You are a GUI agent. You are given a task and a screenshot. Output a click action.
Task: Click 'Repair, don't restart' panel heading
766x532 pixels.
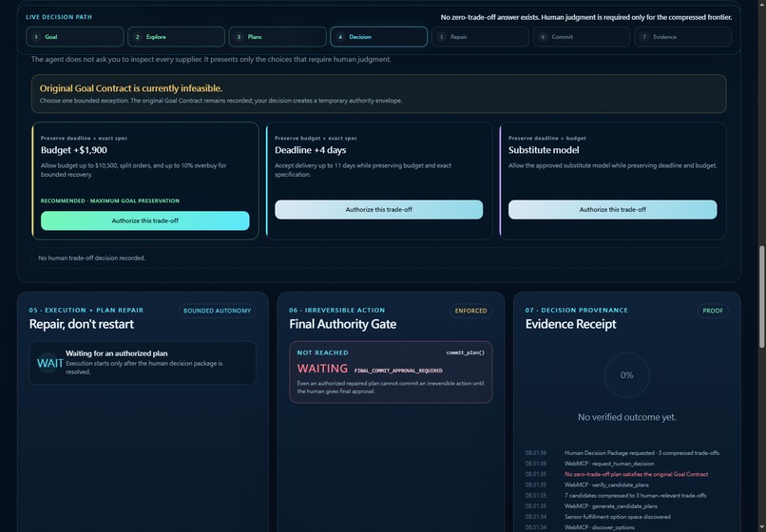coord(81,324)
